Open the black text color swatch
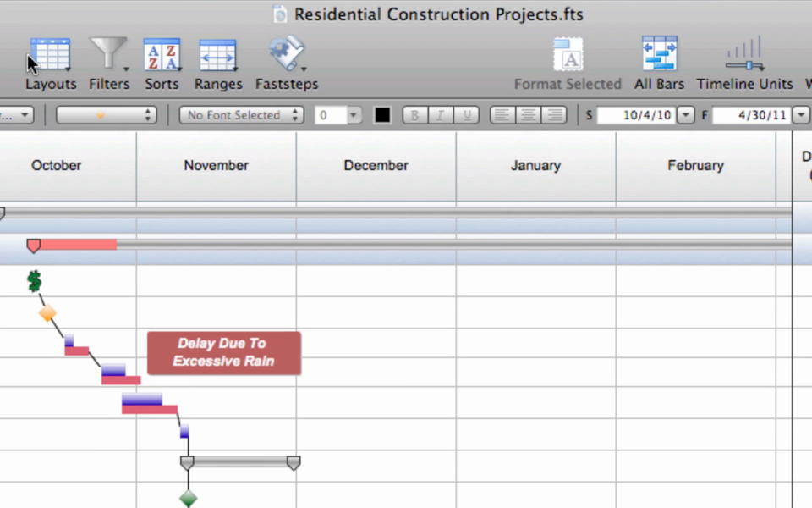812x508 pixels. pos(382,115)
